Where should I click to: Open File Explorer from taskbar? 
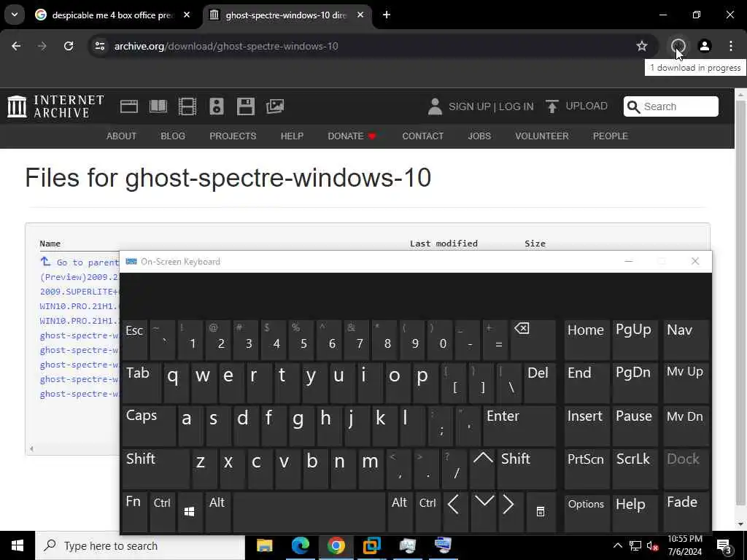coord(264,545)
